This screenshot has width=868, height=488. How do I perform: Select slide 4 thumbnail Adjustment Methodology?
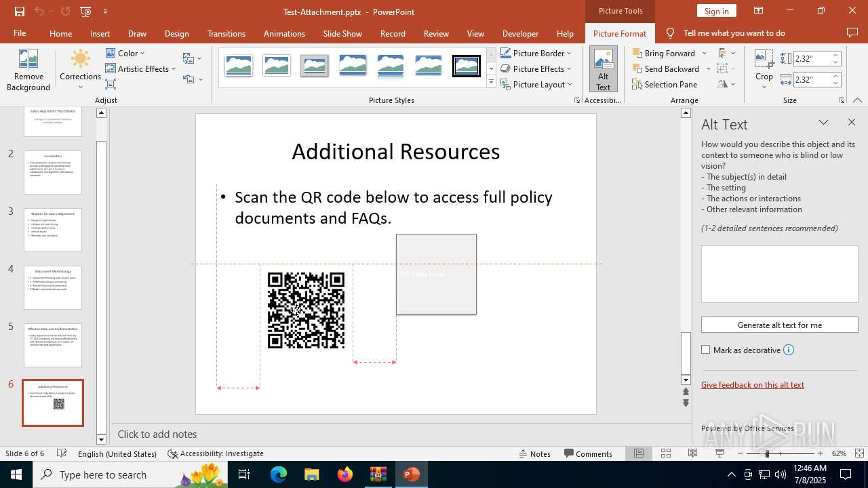[53, 287]
